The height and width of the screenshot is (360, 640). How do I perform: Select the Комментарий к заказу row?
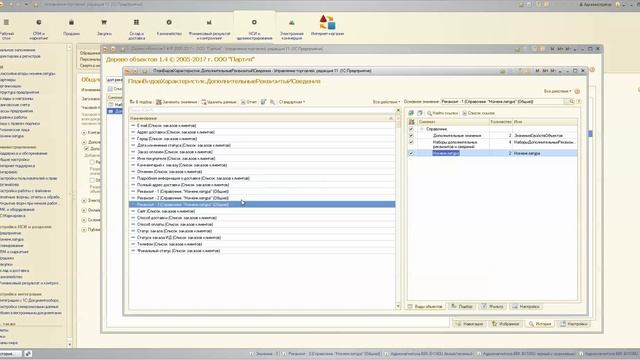[x=262, y=165]
